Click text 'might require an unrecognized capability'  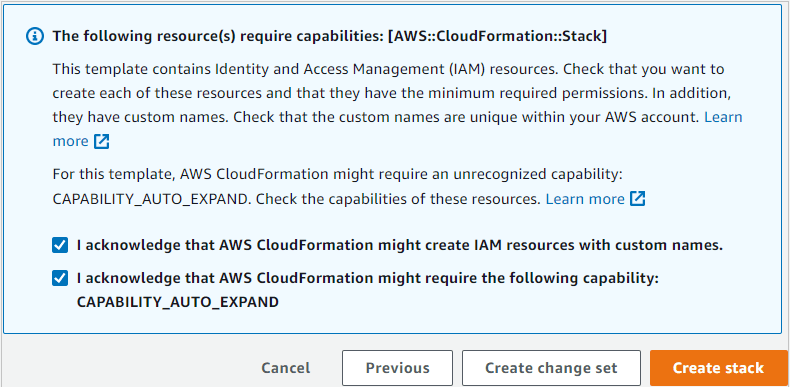tap(478, 175)
